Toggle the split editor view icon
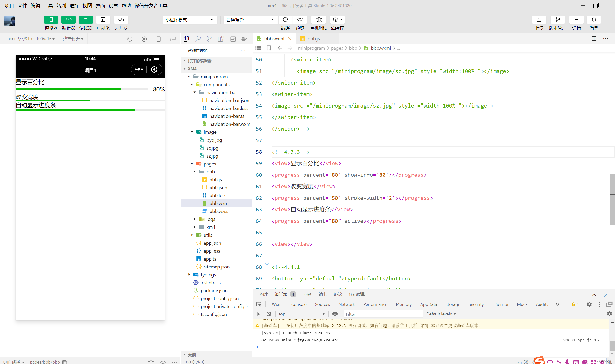This screenshot has width=615, height=364. click(x=594, y=39)
